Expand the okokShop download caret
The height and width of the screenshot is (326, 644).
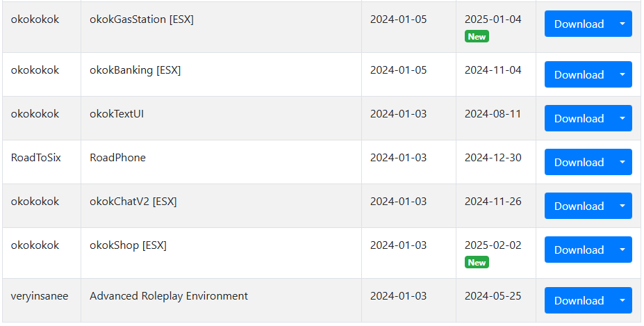(x=622, y=250)
